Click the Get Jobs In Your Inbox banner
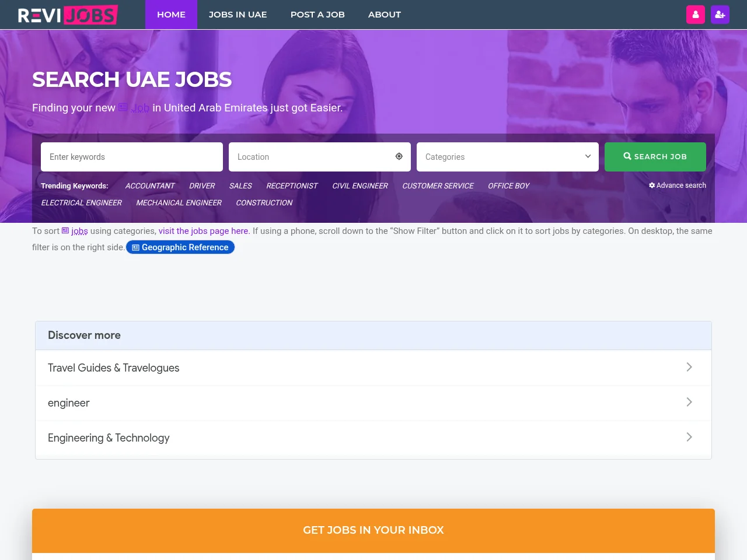Screen dimensions: 747x560 [373, 530]
